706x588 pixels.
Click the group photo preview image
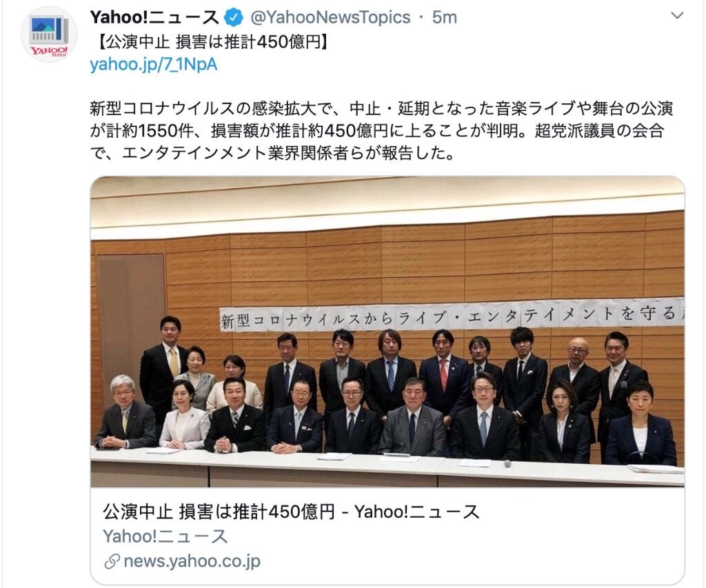coord(387,332)
